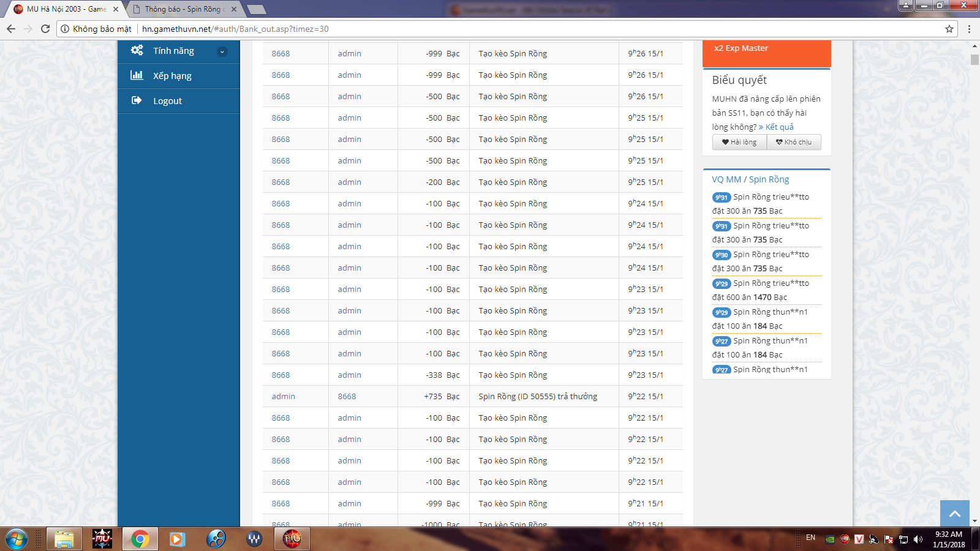
Task: Click the Logout arrow icon
Action: pos(137,100)
